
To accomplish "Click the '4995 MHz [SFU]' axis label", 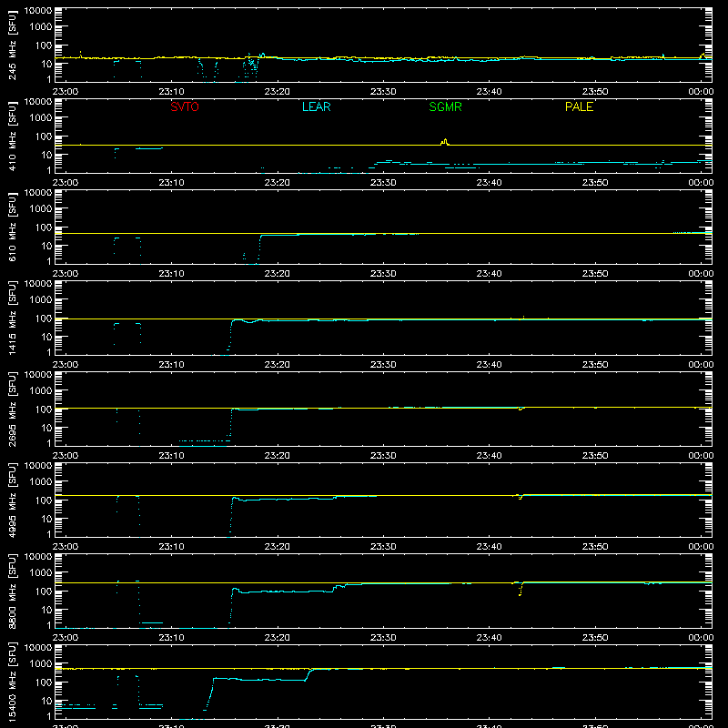I will (x=13, y=500).
